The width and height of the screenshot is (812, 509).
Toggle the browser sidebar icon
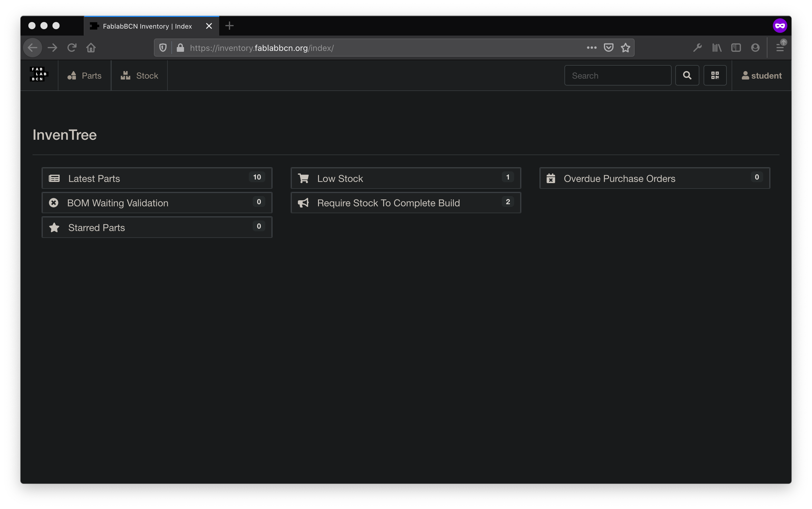pyautogui.click(x=736, y=48)
